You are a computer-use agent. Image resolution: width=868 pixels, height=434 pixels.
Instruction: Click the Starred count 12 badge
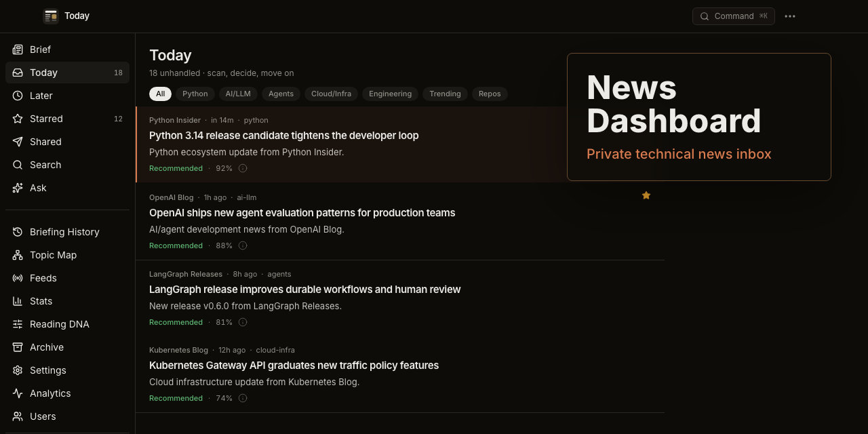pos(119,119)
